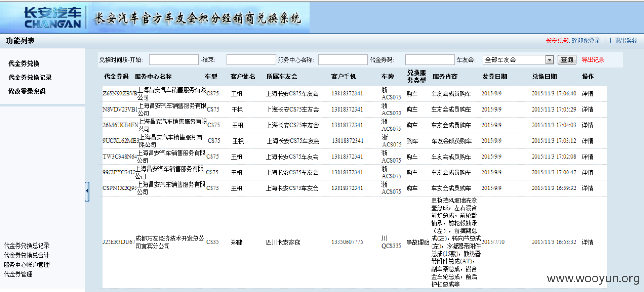
Task: Click issue date 2015/7/10
Action: click(493, 242)
